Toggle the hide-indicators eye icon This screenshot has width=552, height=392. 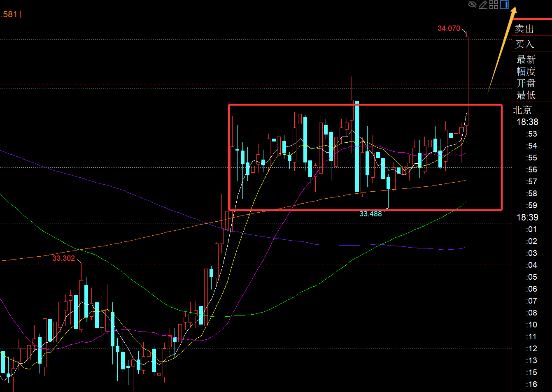coord(472,5)
